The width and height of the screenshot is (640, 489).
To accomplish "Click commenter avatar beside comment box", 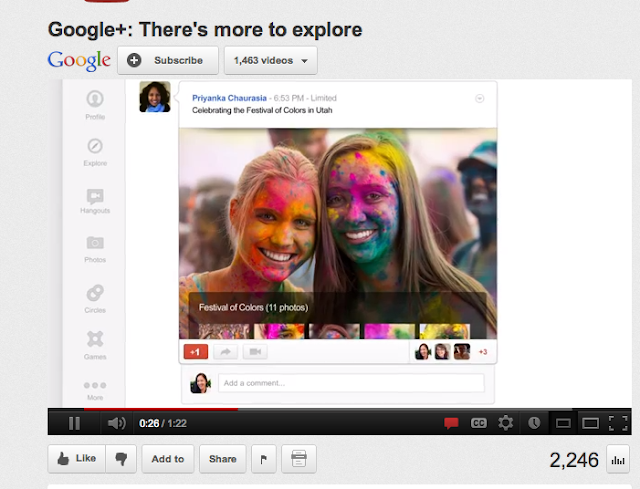I will click(200, 383).
